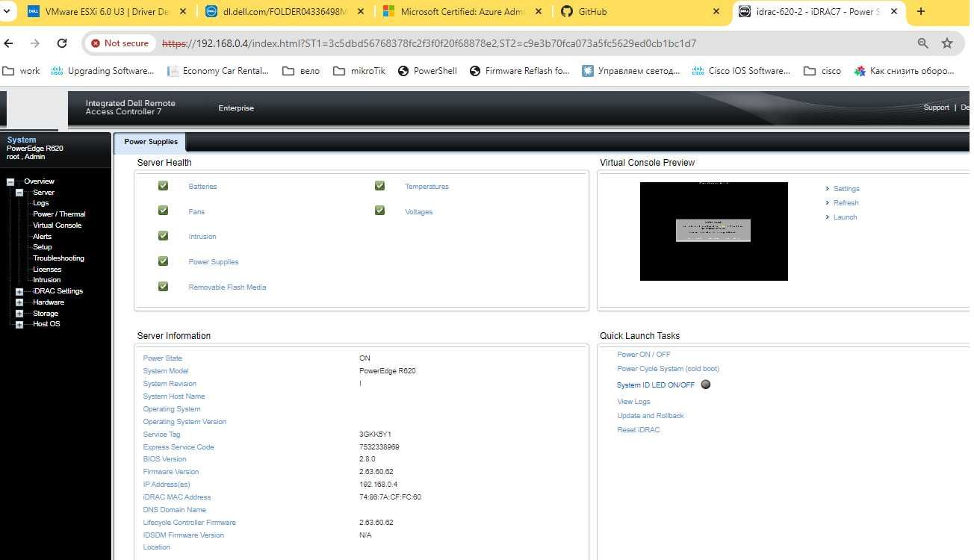Click the Power ON / OFF task
Viewport: 974px width, 560px height.
click(x=644, y=355)
